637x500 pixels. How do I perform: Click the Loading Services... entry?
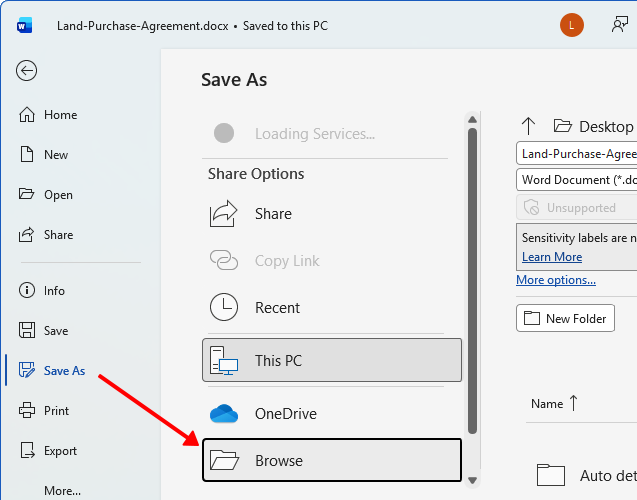[325, 134]
